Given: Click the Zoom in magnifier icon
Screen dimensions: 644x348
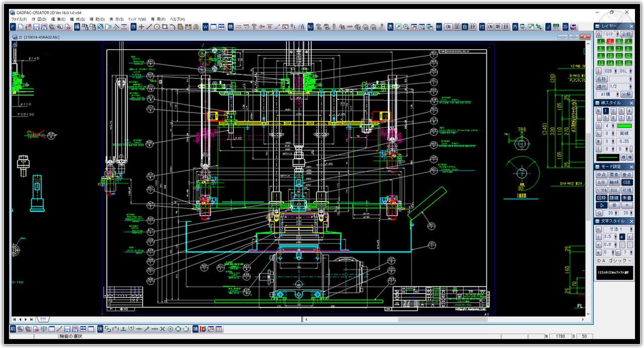Looking at the screenshot, I should point(406,26).
